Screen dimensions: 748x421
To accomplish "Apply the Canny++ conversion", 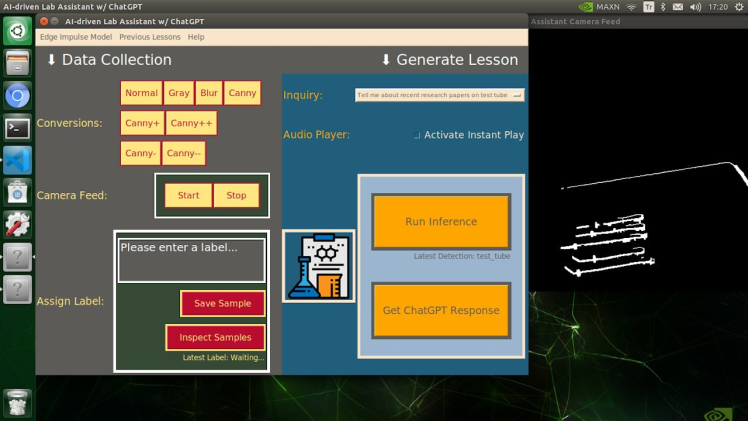I will pos(190,123).
